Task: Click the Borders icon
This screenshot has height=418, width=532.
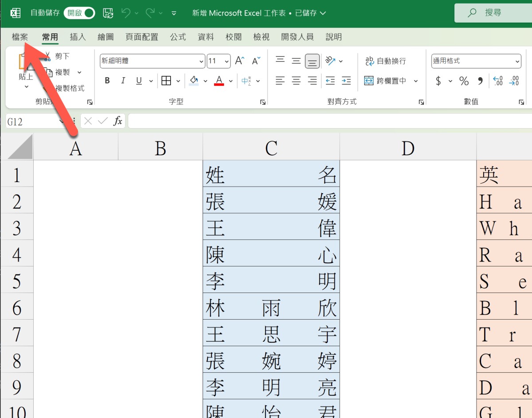Action: [x=166, y=81]
